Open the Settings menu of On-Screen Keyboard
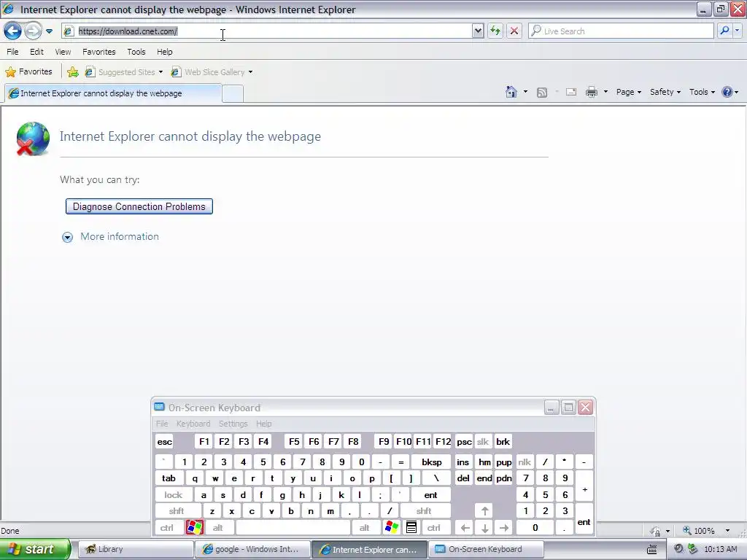The height and width of the screenshot is (560, 747). pyautogui.click(x=233, y=424)
